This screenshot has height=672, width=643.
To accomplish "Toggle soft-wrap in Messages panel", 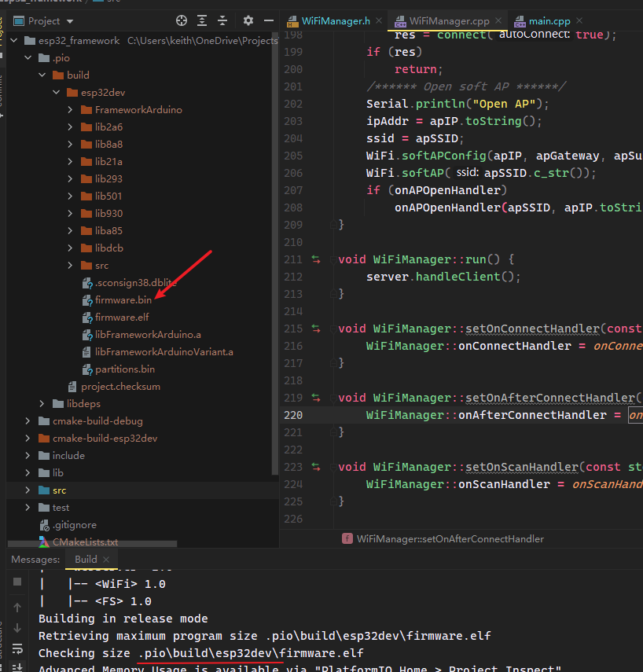I will click(17, 648).
